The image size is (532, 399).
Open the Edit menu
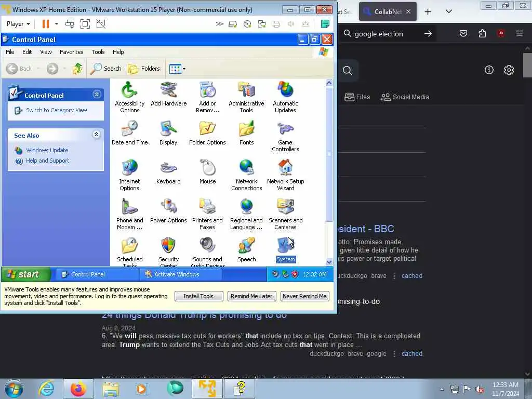27,52
